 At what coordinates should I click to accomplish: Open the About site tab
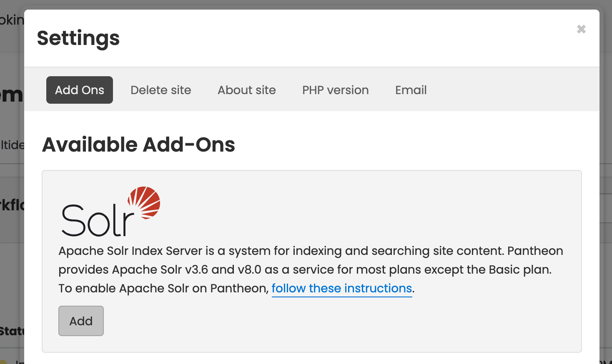click(x=246, y=90)
